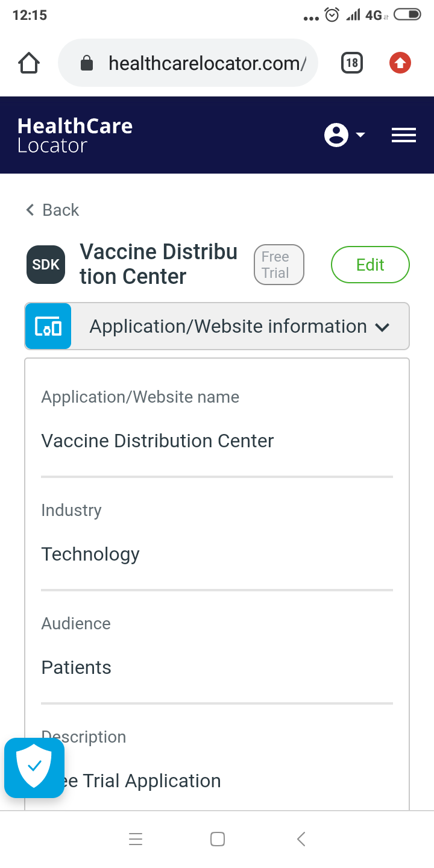Open the hamburger navigation menu

tap(404, 135)
